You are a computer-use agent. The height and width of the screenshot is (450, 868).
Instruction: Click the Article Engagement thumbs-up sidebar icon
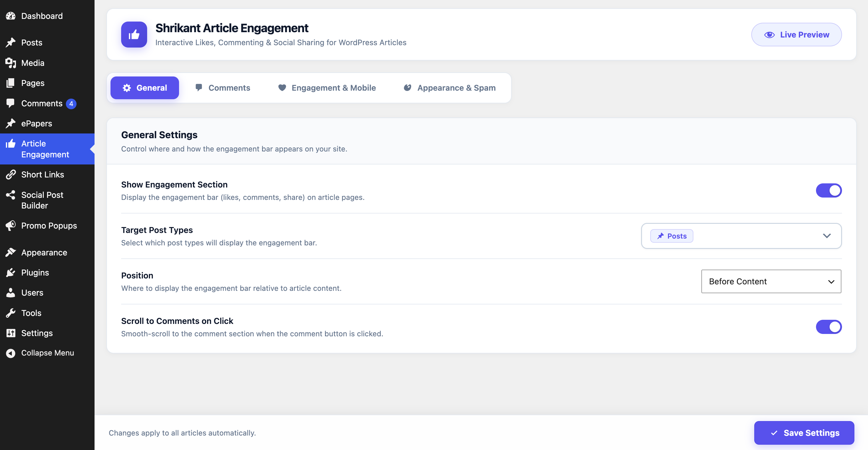pyautogui.click(x=11, y=144)
